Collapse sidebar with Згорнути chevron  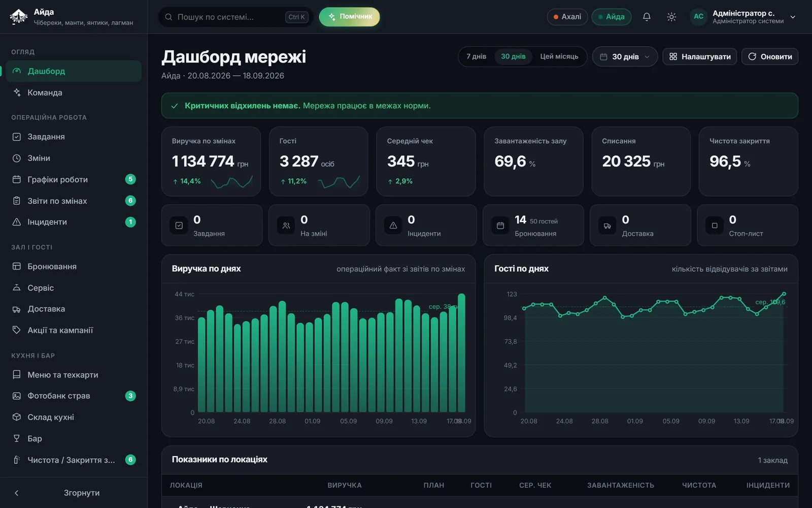pyautogui.click(x=16, y=493)
